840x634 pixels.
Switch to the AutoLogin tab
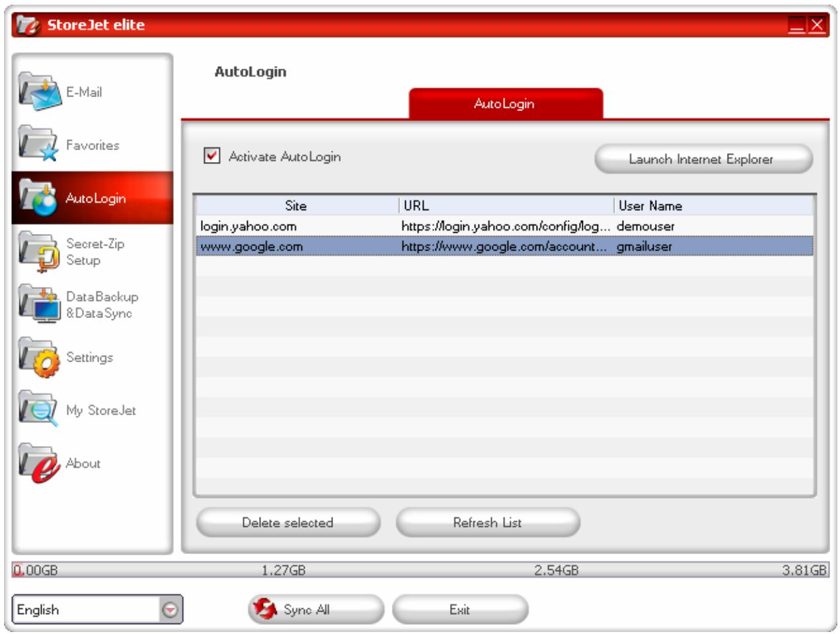point(506,103)
